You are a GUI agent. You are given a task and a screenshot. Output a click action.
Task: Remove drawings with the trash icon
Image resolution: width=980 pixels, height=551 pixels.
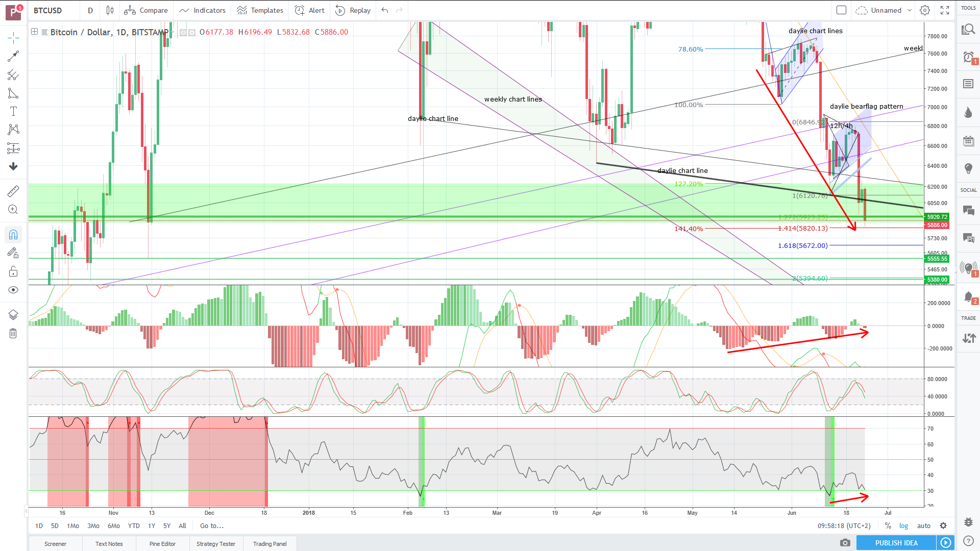(x=13, y=334)
